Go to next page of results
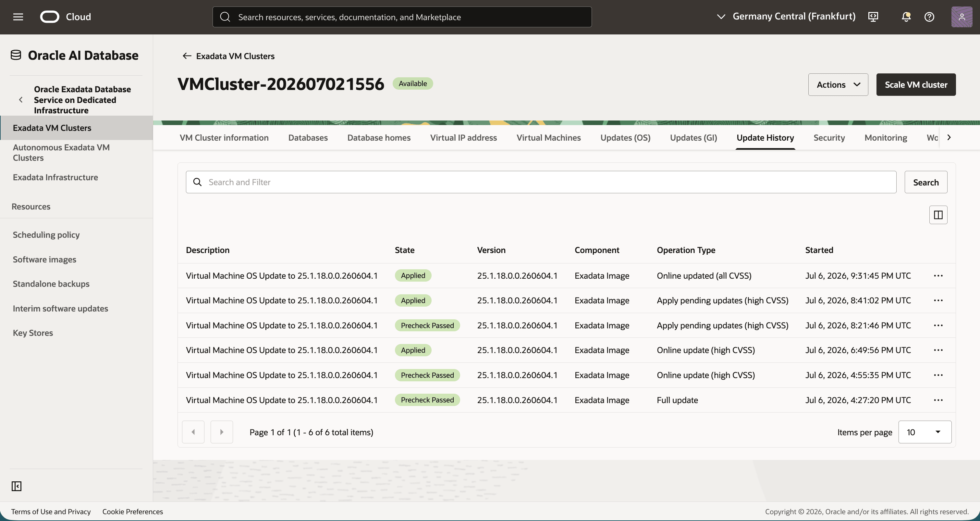Viewport: 980px width, 521px height. coord(221,432)
